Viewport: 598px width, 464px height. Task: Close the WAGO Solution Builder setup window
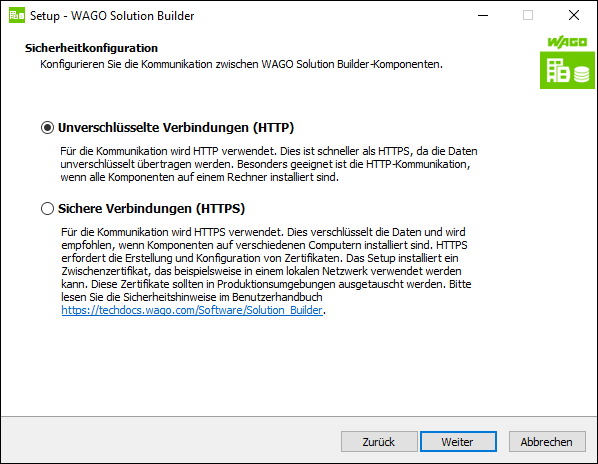[x=574, y=15]
